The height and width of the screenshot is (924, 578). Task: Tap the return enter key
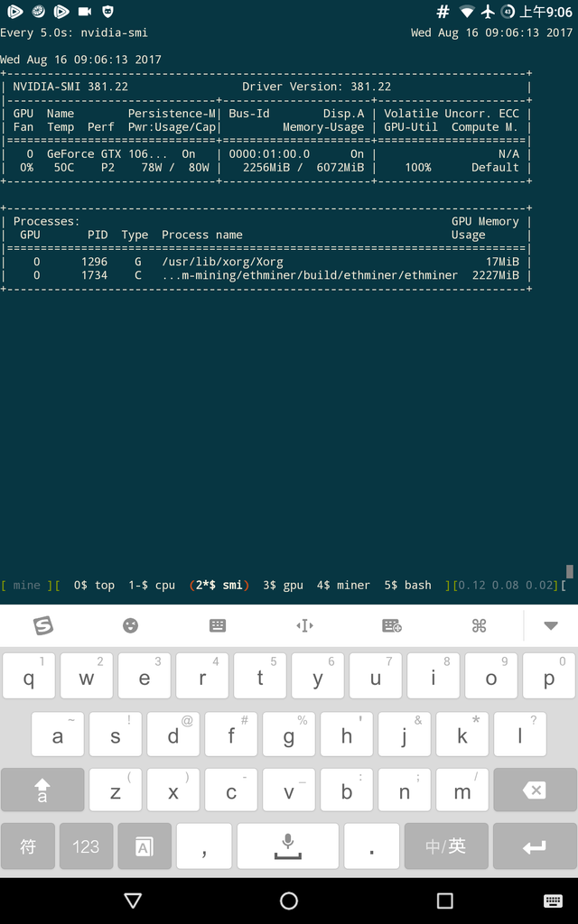(x=535, y=846)
